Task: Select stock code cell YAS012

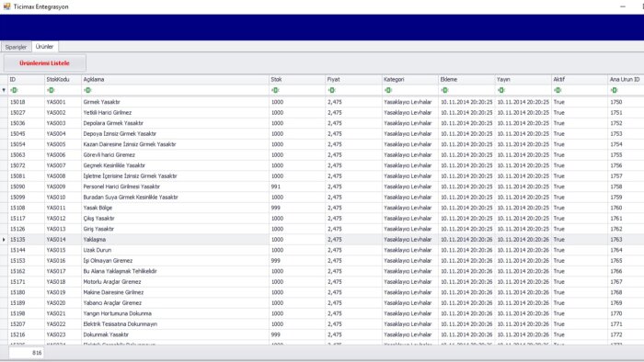Action: pyautogui.click(x=63, y=219)
